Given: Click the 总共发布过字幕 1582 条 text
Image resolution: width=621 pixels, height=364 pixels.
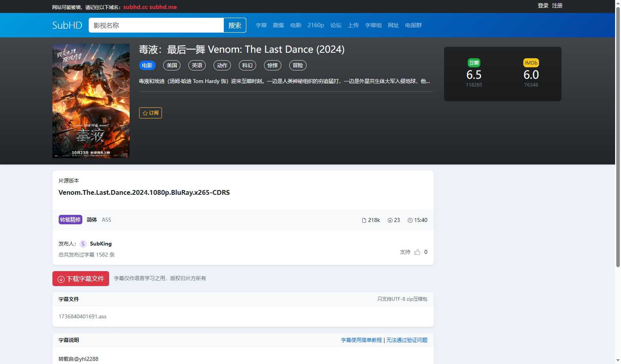Looking at the screenshot, I should (x=87, y=255).
